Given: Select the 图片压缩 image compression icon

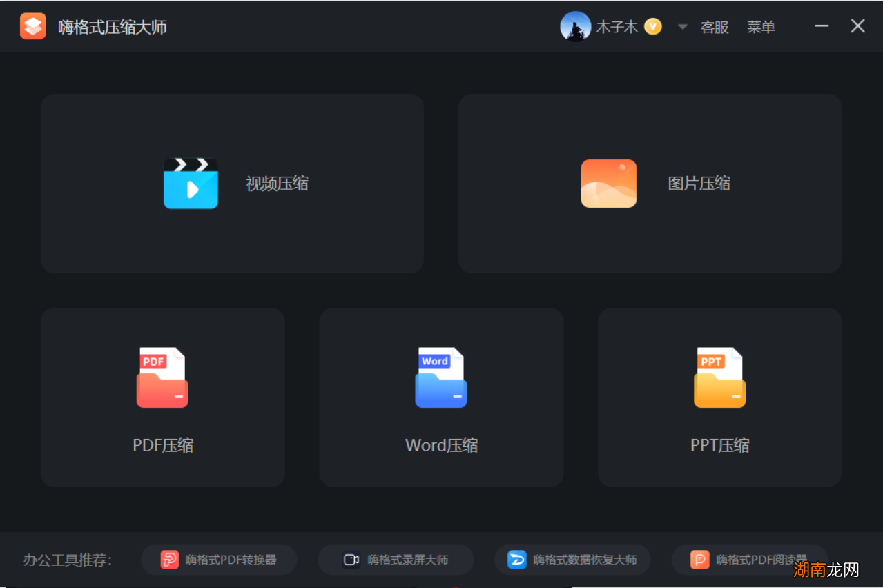Looking at the screenshot, I should 608,184.
